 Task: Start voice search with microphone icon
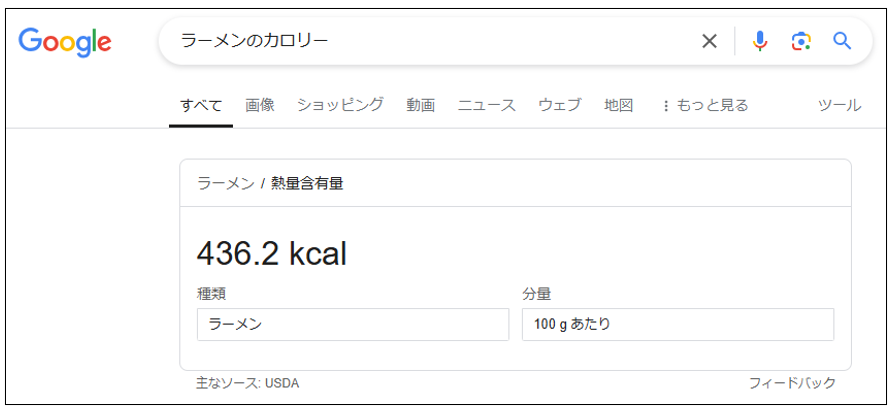click(x=760, y=41)
